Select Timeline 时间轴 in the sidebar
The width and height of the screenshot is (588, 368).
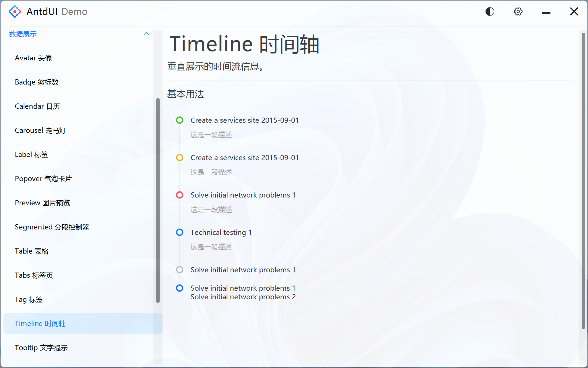[x=40, y=323]
